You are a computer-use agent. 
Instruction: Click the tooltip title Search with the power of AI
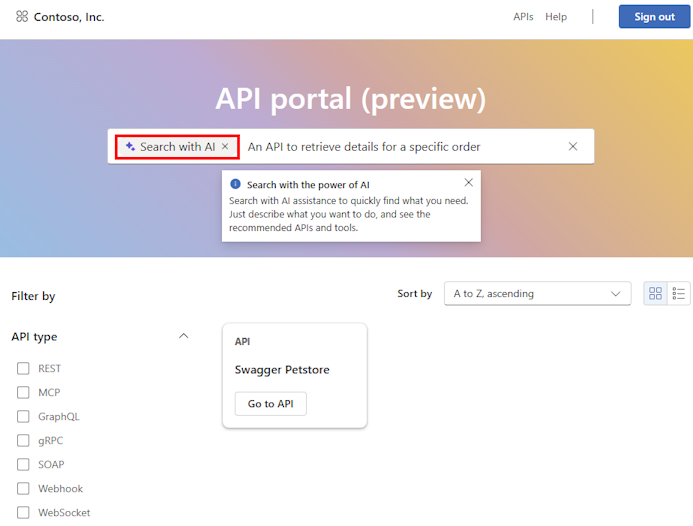(308, 185)
